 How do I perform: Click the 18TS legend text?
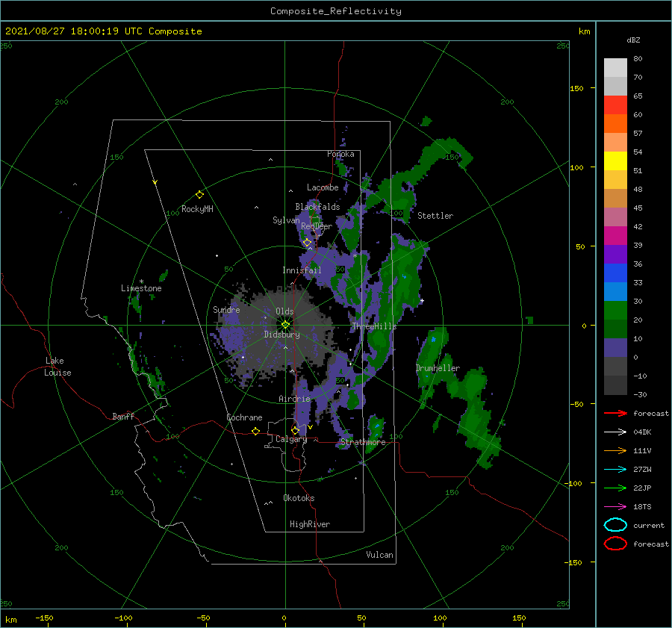click(642, 507)
